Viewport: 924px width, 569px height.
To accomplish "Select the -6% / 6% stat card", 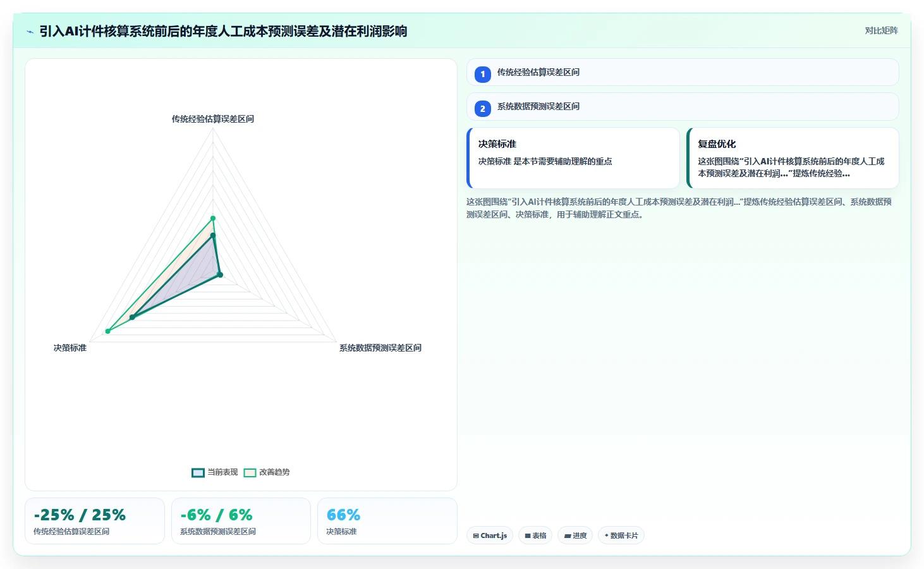I will [x=241, y=521].
